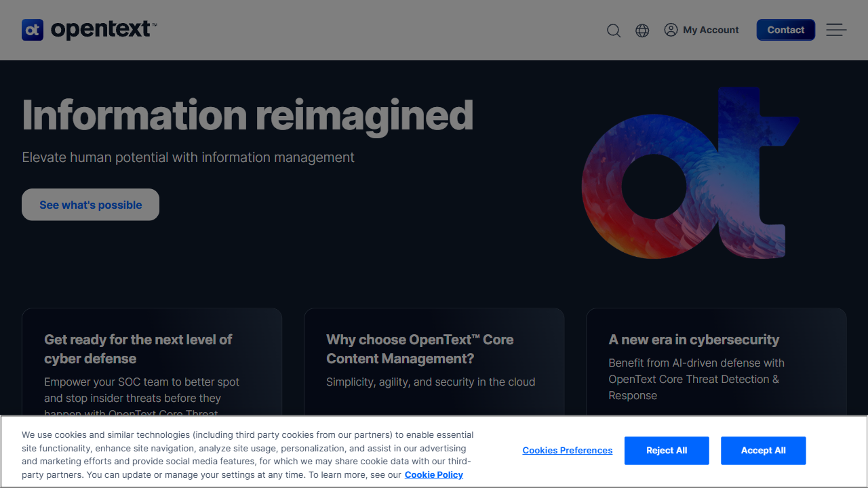Click the 'Information reimagined' heading

pos(248,115)
